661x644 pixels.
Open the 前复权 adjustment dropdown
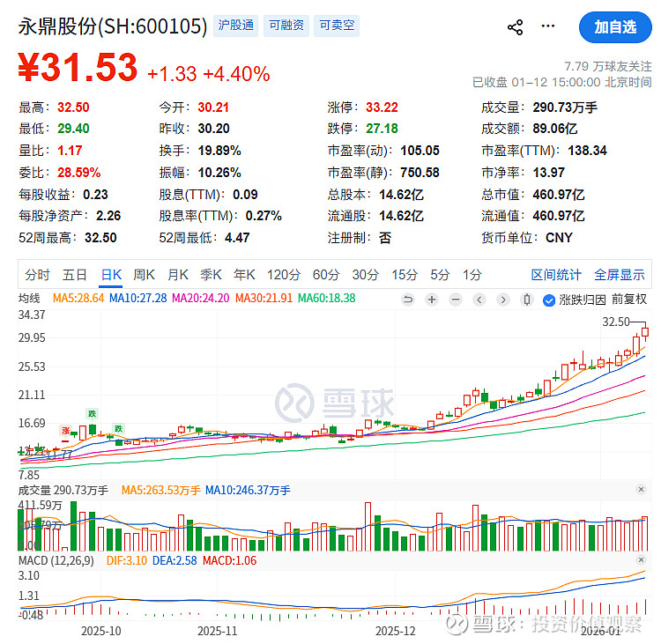[x=629, y=300]
